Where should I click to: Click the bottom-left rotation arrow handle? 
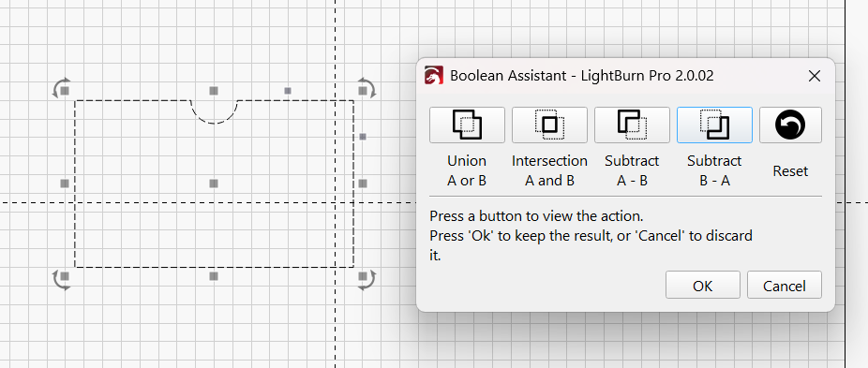coord(62,279)
